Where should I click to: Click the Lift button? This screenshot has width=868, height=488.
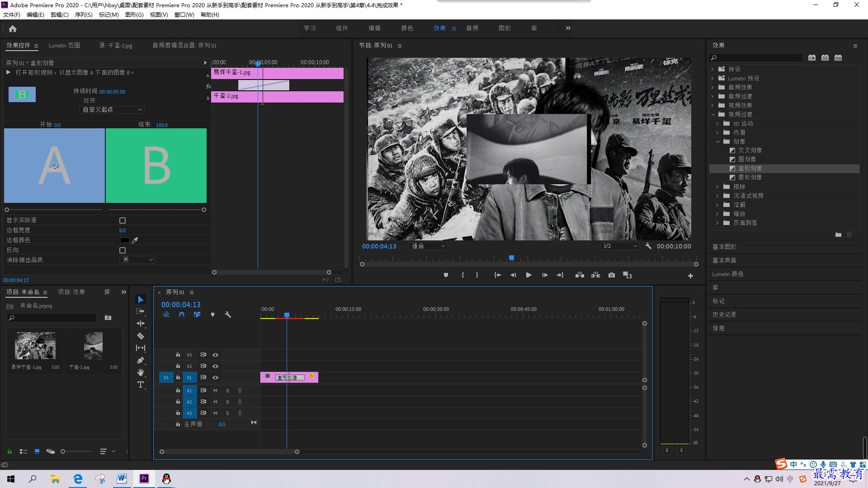pyautogui.click(x=580, y=275)
